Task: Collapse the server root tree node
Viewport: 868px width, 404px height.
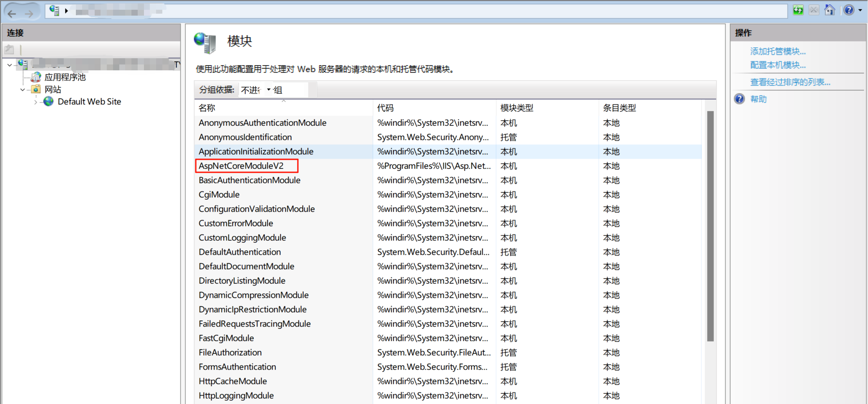Action: 9,65
